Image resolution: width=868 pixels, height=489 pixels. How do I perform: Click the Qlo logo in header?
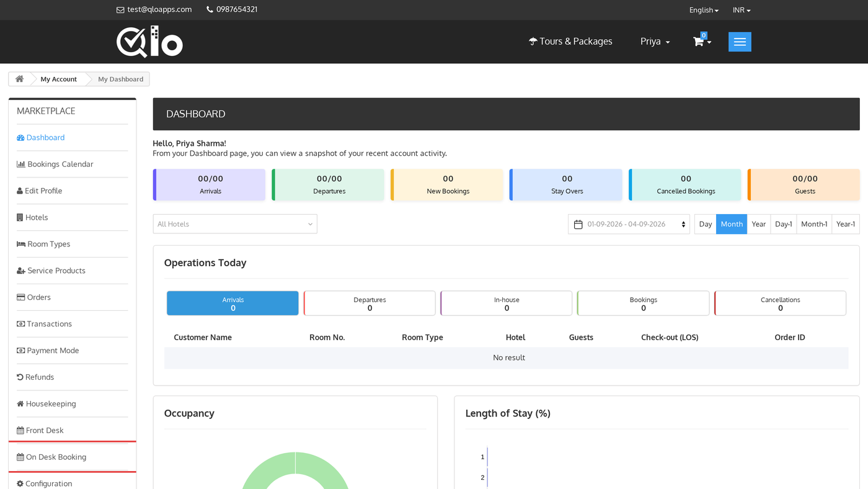149,42
